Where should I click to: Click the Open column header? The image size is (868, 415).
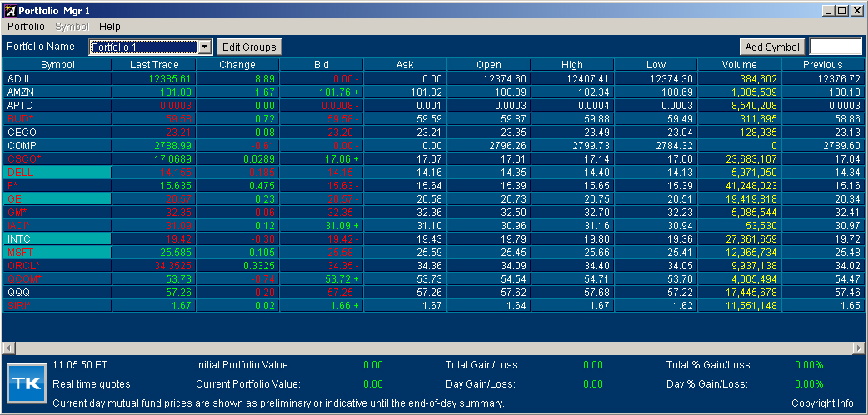coord(489,65)
